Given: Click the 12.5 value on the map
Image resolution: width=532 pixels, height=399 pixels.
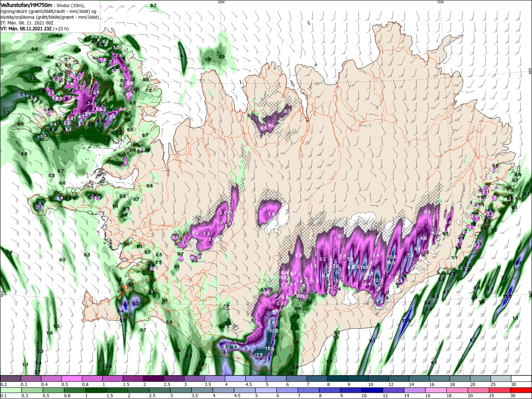Looking at the screenshot, I should 273,331.
